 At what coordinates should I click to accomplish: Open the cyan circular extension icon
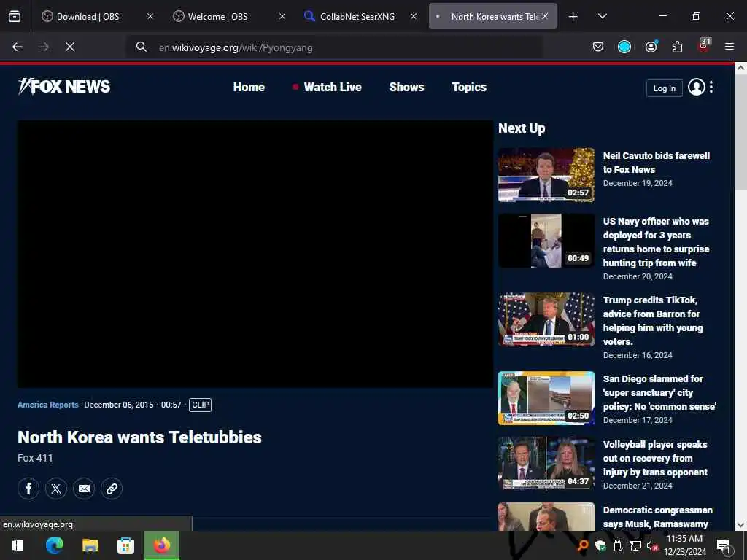pyautogui.click(x=624, y=47)
